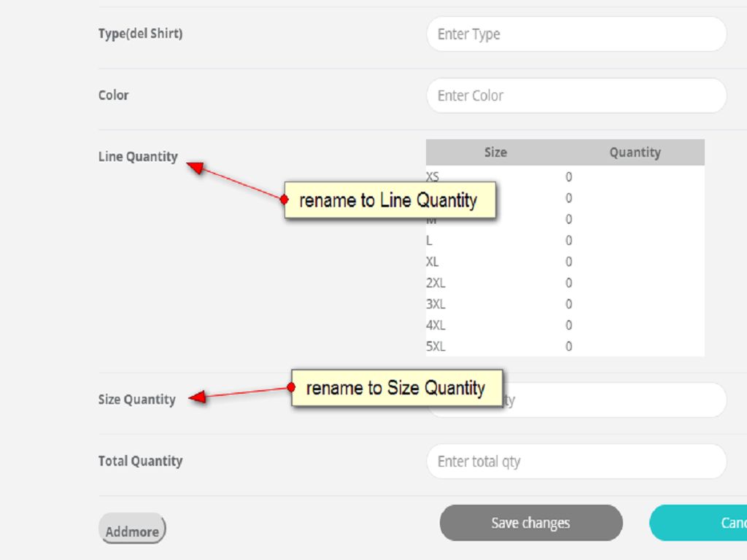Image resolution: width=747 pixels, height=560 pixels.
Task: Click the Enter total qty field
Action: [x=576, y=462]
